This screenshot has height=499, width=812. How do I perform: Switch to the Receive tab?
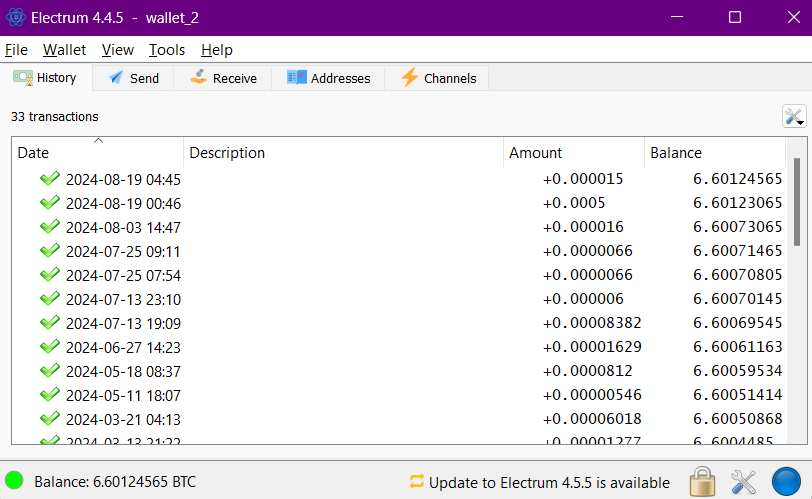coord(223,78)
